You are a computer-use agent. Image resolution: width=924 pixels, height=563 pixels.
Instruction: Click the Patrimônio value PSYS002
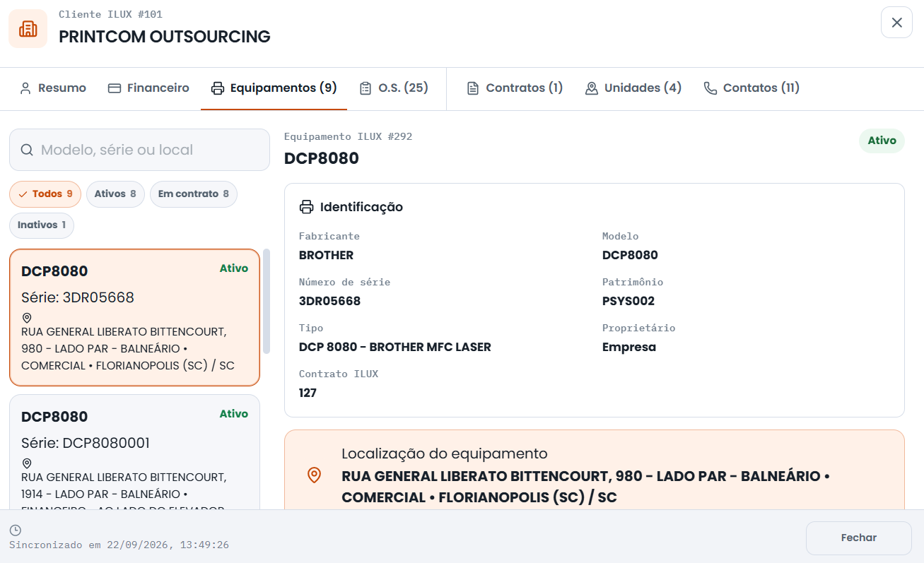tap(628, 301)
